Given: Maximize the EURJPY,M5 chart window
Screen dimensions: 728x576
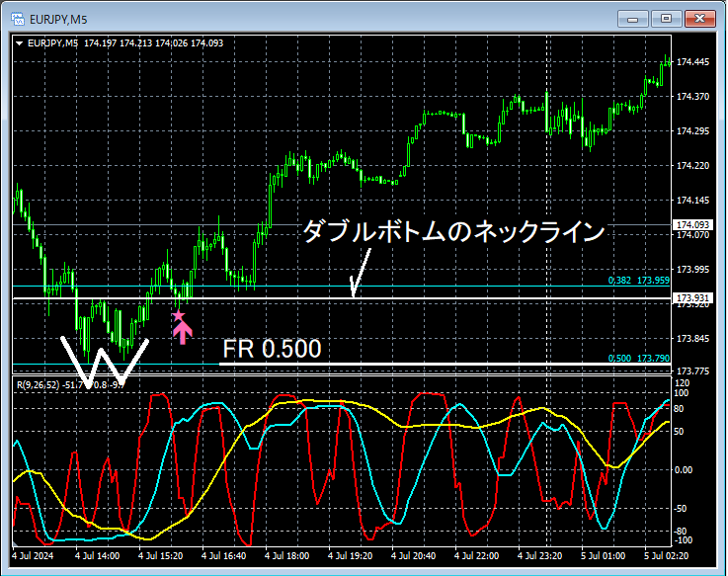Looking at the screenshot, I should [x=666, y=19].
